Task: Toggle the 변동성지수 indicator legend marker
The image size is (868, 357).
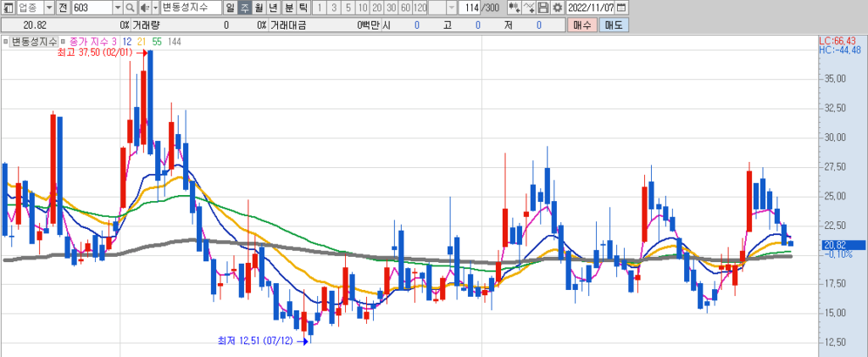Action: tap(6, 41)
